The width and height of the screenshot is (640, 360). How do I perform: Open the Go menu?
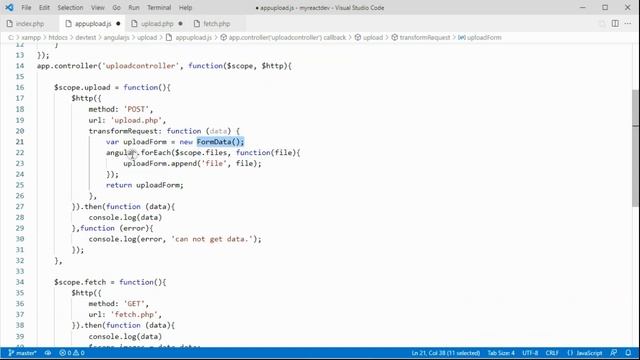click(116, 8)
